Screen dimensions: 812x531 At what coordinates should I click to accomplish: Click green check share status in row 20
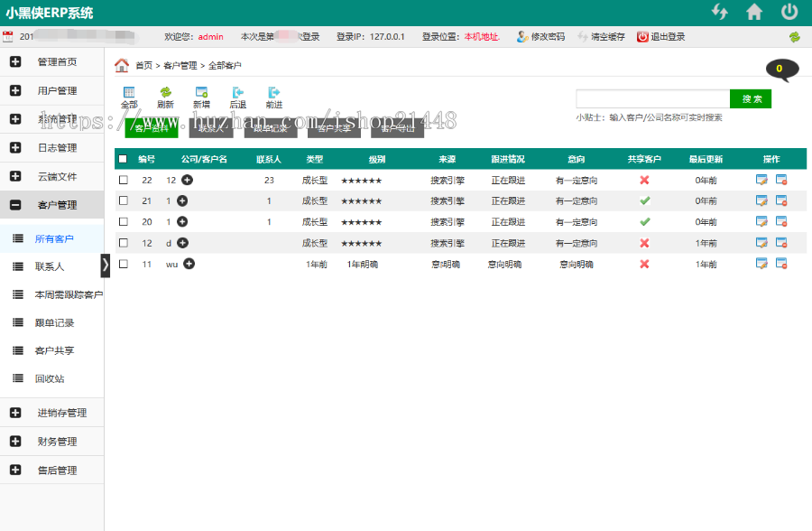[x=644, y=221]
